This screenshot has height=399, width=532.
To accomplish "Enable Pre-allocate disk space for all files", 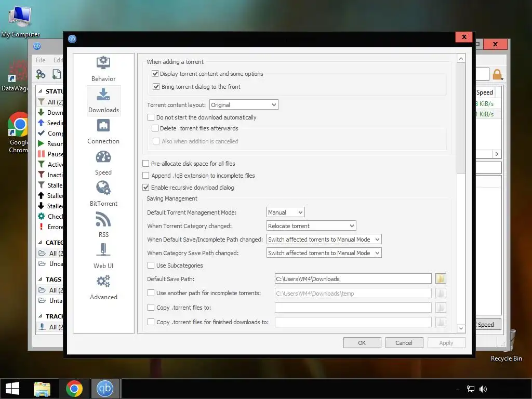I will coord(146,164).
